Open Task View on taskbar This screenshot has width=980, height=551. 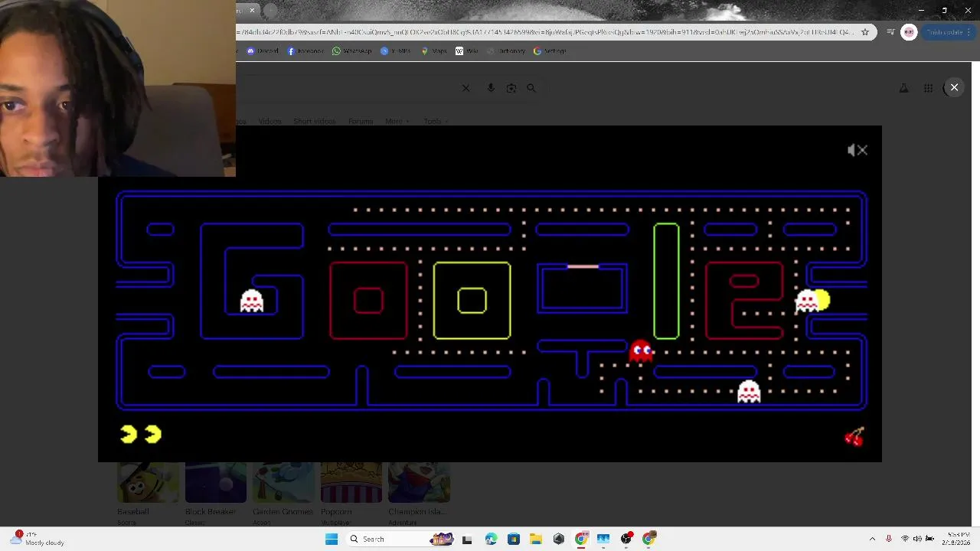click(467, 539)
